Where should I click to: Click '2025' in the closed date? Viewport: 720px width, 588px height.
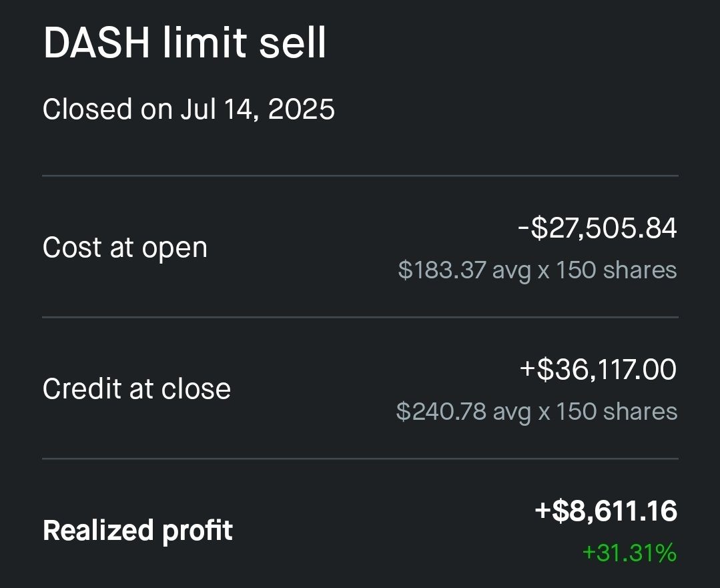[x=301, y=109]
